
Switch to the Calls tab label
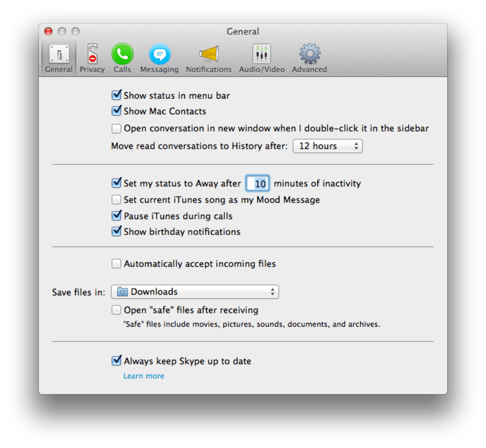122,70
